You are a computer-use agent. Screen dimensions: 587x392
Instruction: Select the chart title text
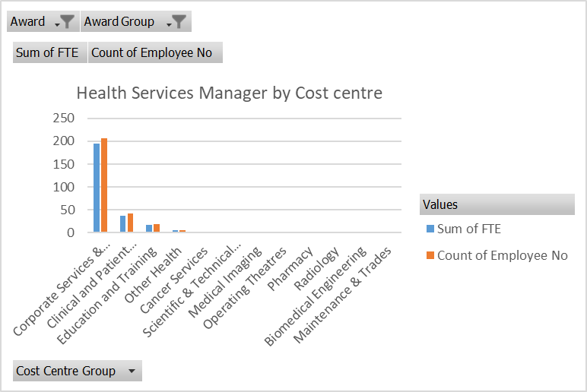tap(229, 93)
